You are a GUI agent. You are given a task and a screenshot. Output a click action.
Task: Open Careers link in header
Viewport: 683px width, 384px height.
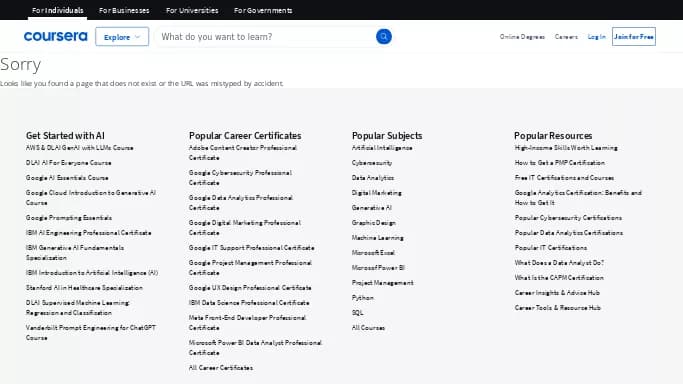point(566,37)
